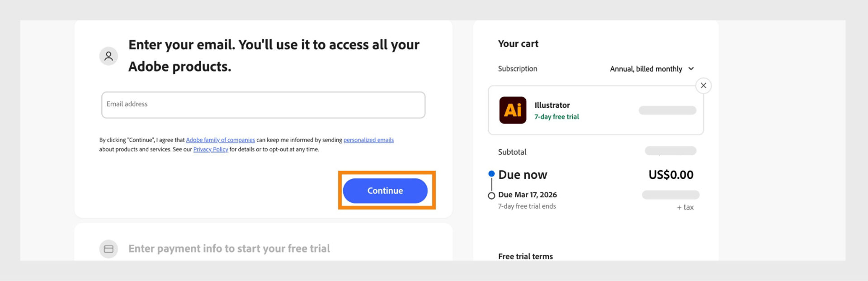Click the Adobe family of companies link
This screenshot has width=868, height=281.
(220, 140)
